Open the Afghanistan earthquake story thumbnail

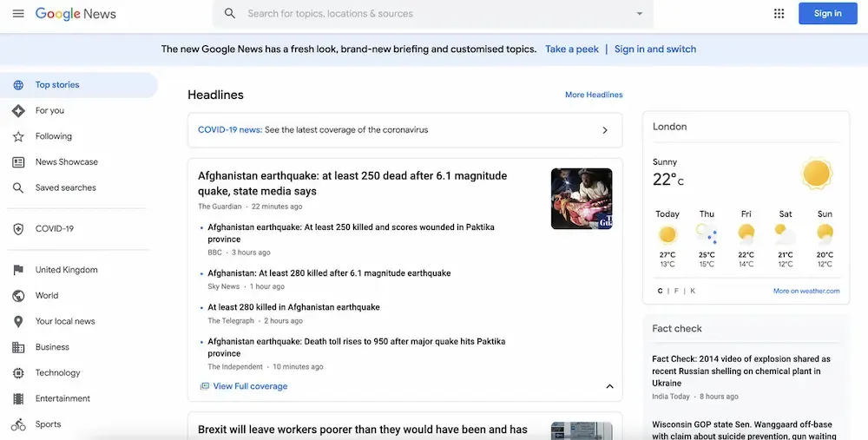coord(582,199)
